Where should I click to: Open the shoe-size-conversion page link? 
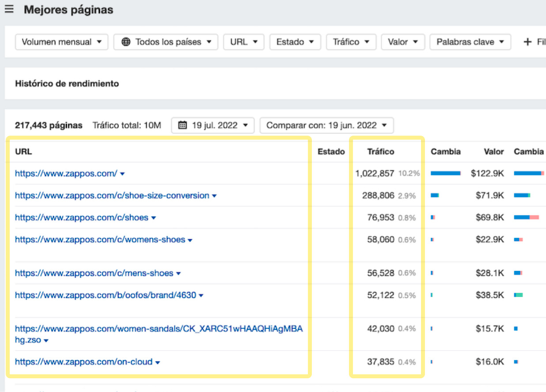[112, 195]
